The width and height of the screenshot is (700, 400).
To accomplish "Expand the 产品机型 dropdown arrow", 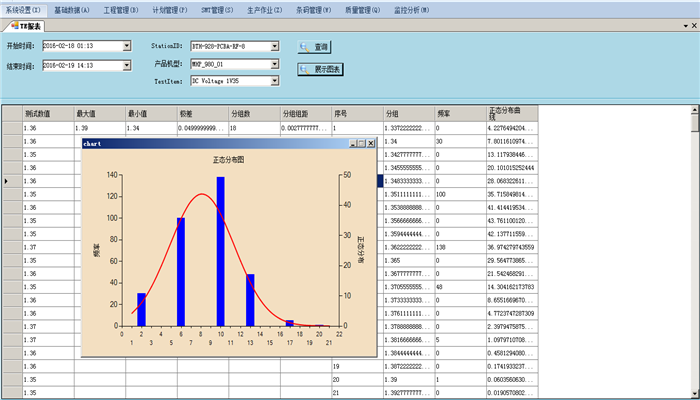I will click(x=275, y=64).
